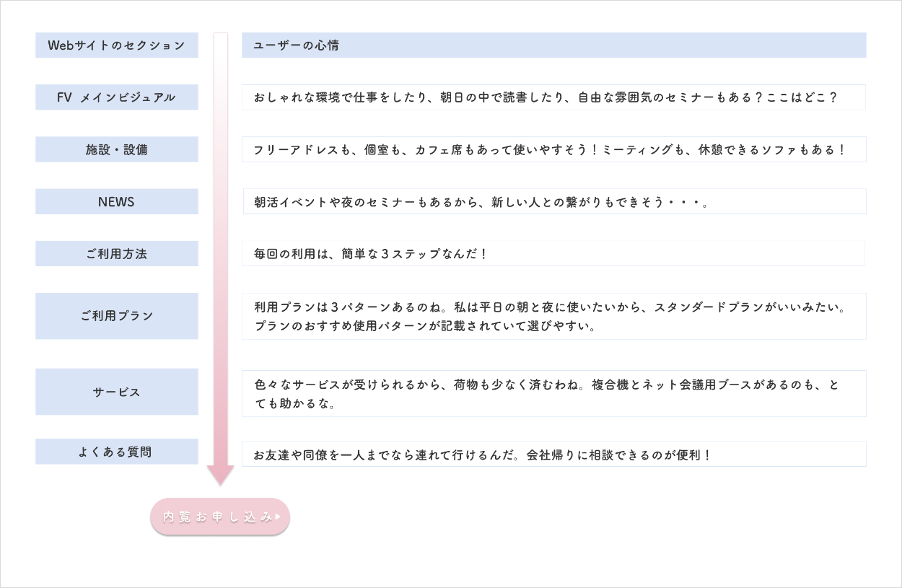Viewport: 902px width, 588px height.
Task: Select the ユーザーの心情 header bar
Action: pyautogui.click(x=553, y=45)
